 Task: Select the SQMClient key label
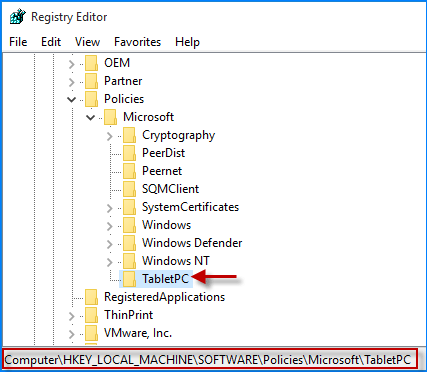click(170, 189)
